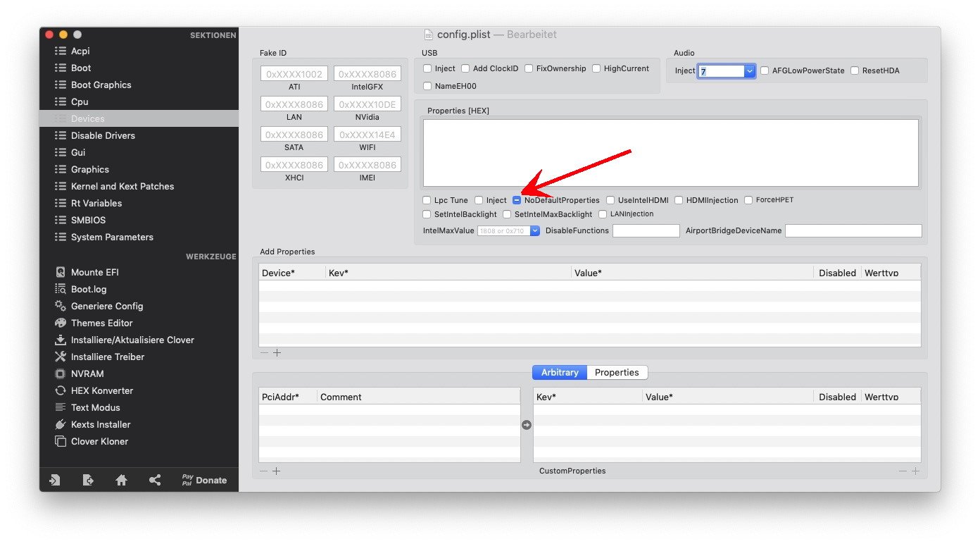Click Installiere Treiber wrench icon
Image resolution: width=980 pixels, height=544 pixels.
coord(61,357)
